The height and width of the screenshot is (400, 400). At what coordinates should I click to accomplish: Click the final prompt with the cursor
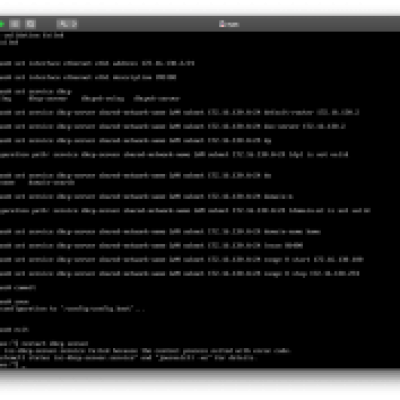13,366
